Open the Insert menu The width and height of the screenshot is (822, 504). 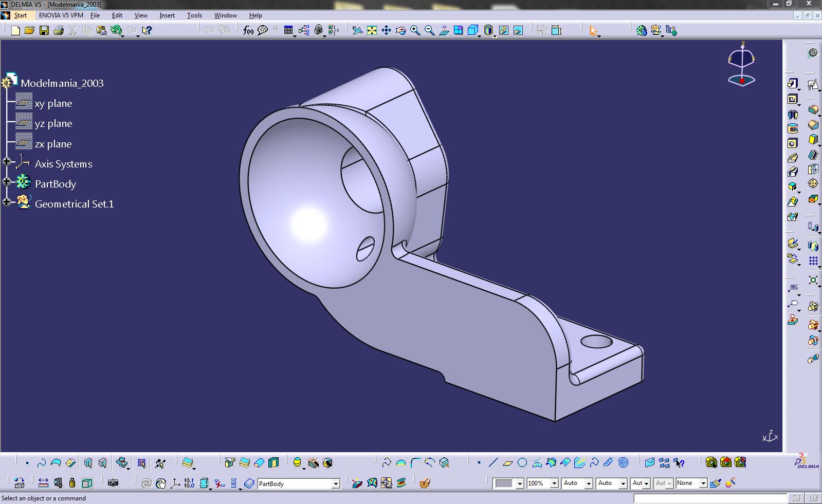click(167, 15)
